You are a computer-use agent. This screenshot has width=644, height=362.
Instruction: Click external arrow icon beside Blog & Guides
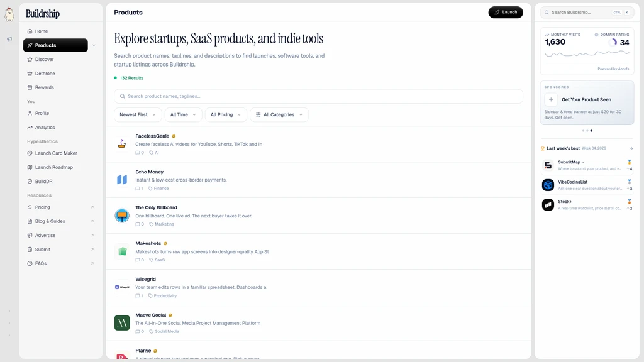(x=92, y=221)
